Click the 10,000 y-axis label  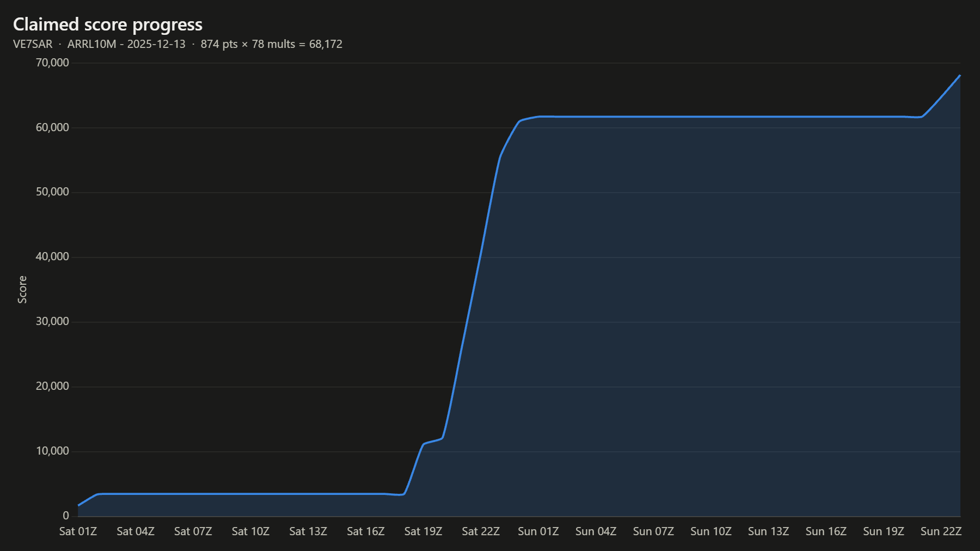point(52,451)
